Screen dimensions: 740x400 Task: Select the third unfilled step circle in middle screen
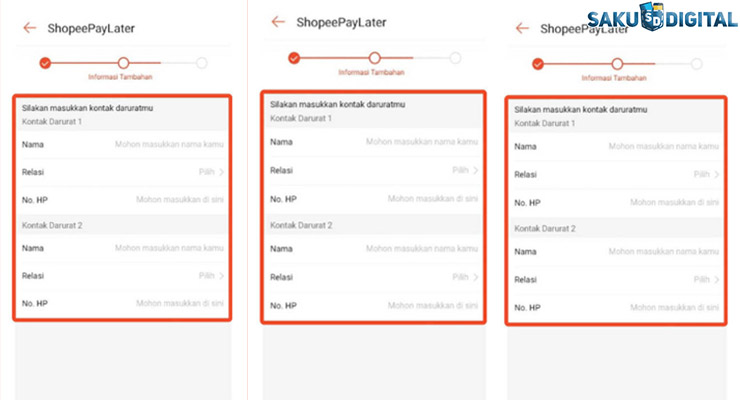(x=455, y=58)
